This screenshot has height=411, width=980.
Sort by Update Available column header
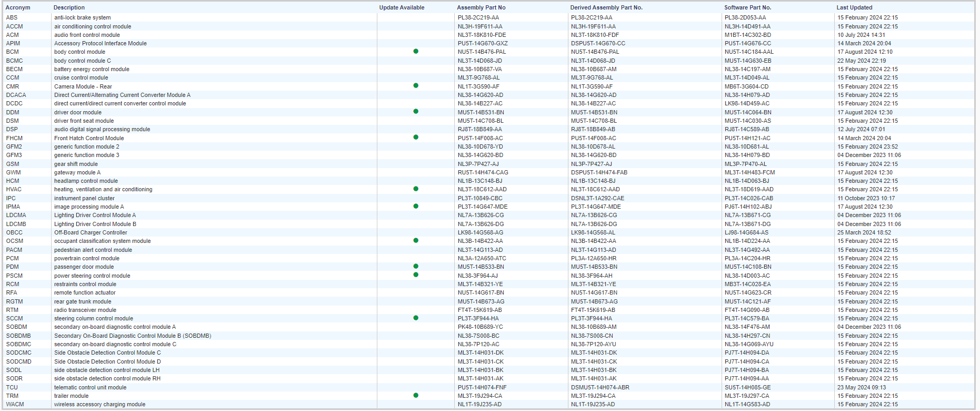(x=402, y=7)
